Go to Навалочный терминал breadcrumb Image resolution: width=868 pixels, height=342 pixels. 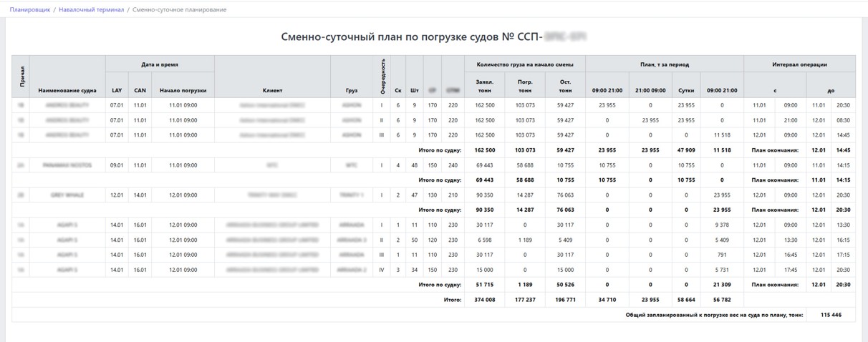coord(91,10)
